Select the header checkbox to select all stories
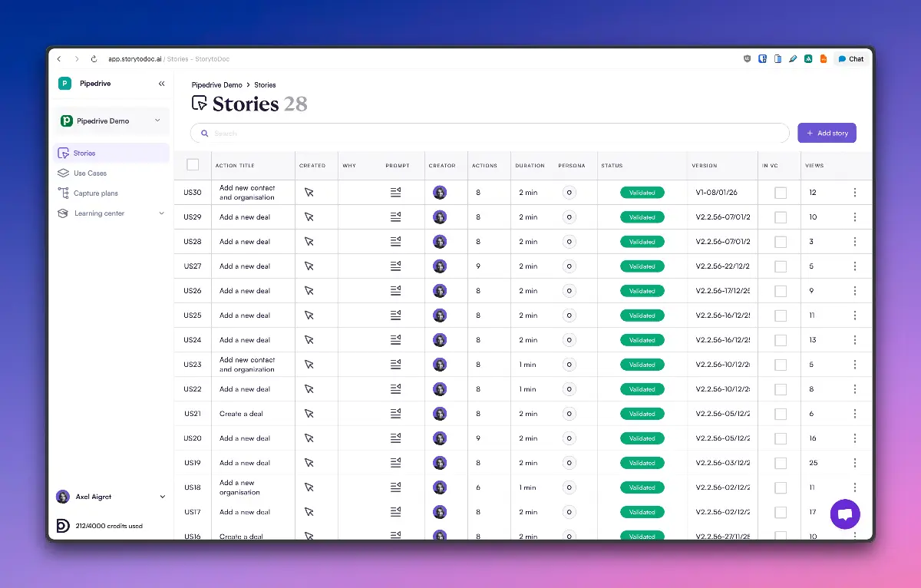 click(193, 164)
